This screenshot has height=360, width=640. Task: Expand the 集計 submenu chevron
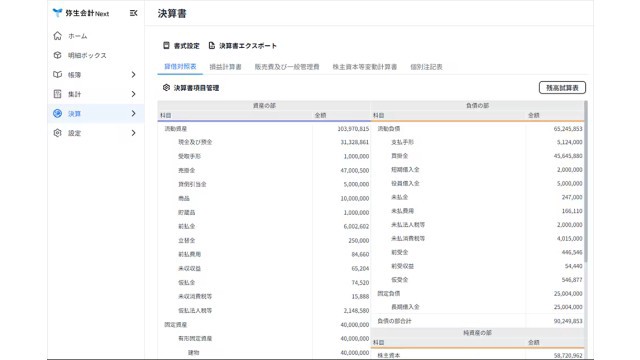[133, 94]
